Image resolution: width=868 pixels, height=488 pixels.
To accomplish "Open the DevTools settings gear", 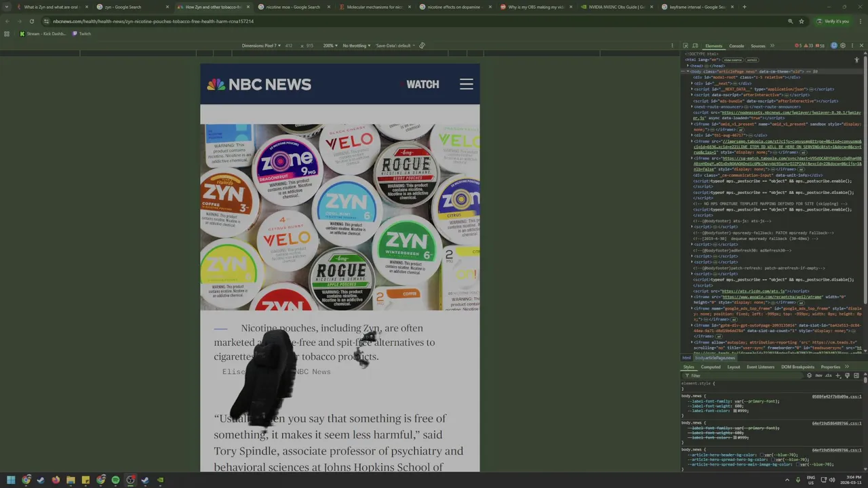I will [843, 45].
